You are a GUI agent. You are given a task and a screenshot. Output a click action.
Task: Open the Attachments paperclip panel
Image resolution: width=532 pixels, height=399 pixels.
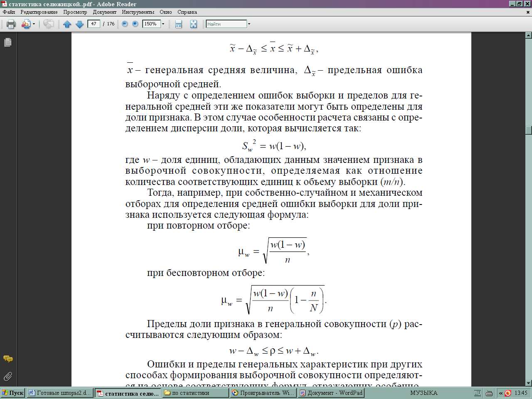(x=8, y=377)
